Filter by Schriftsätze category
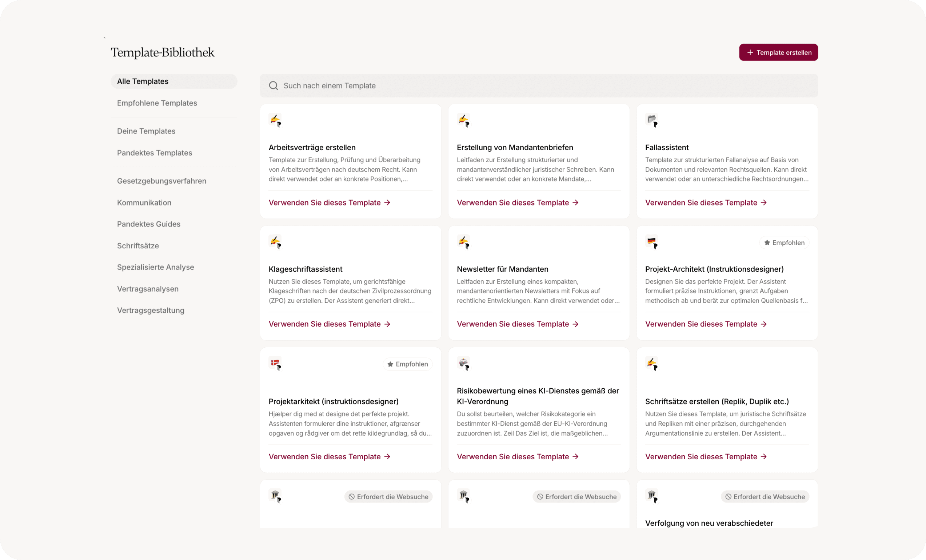The image size is (926, 560). [138, 246]
